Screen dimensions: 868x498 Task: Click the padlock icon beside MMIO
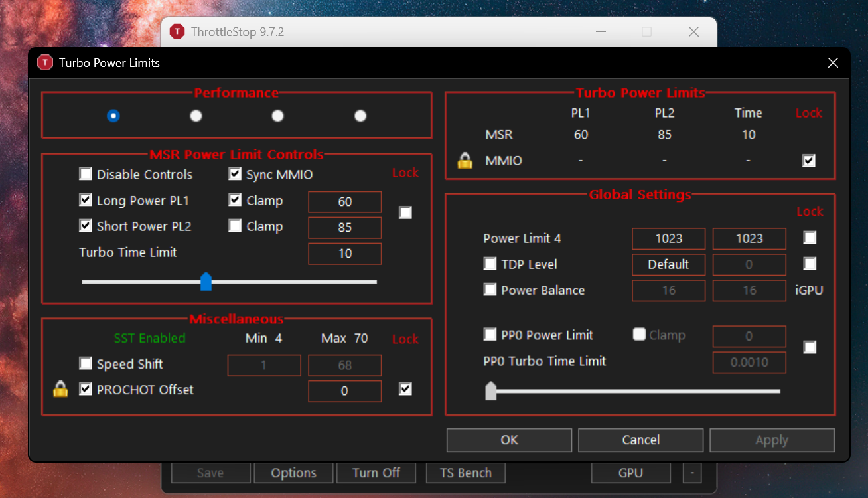[465, 161]
